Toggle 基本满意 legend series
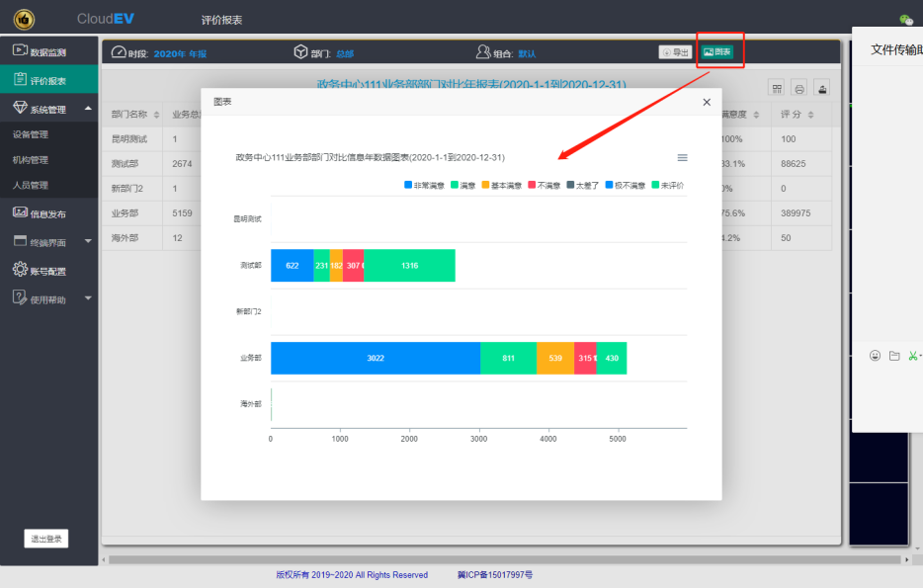 click(x=502, y=186)
